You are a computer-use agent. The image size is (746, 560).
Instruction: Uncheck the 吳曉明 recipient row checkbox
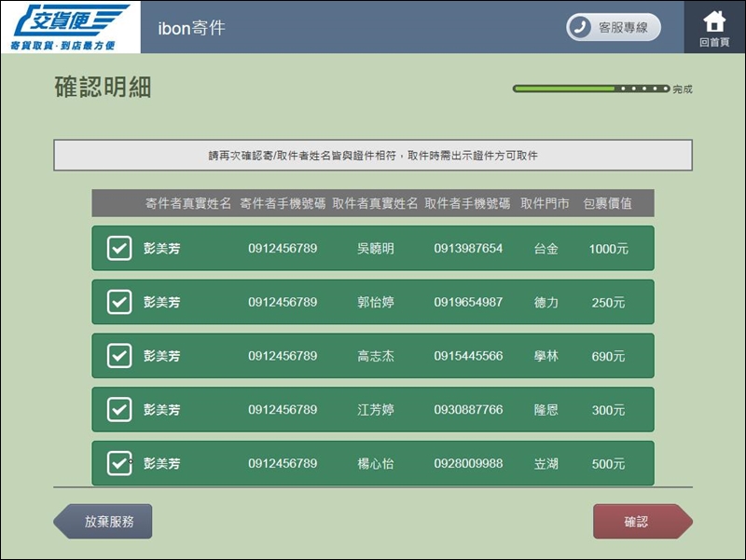pos(119,249)
